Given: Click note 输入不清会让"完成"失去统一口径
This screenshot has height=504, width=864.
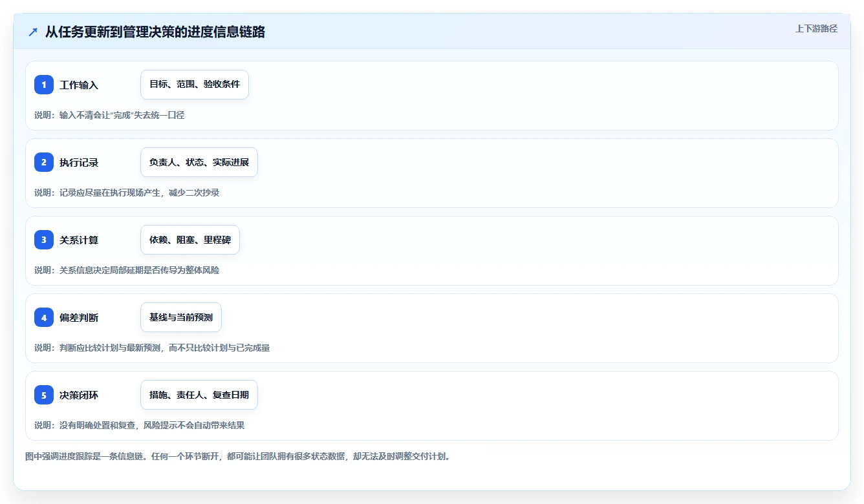Looking at the screenshot, I should (x=109, y=115).
